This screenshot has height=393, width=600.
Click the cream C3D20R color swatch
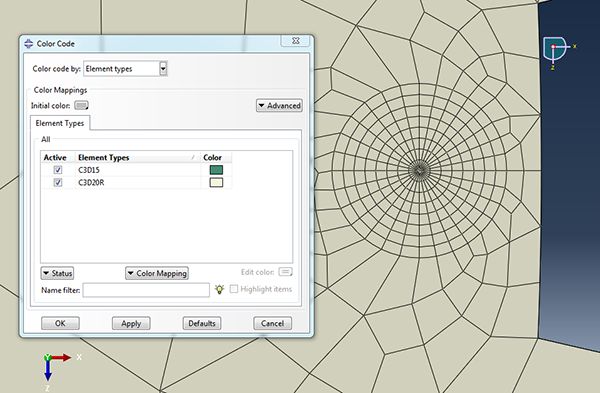216,183
